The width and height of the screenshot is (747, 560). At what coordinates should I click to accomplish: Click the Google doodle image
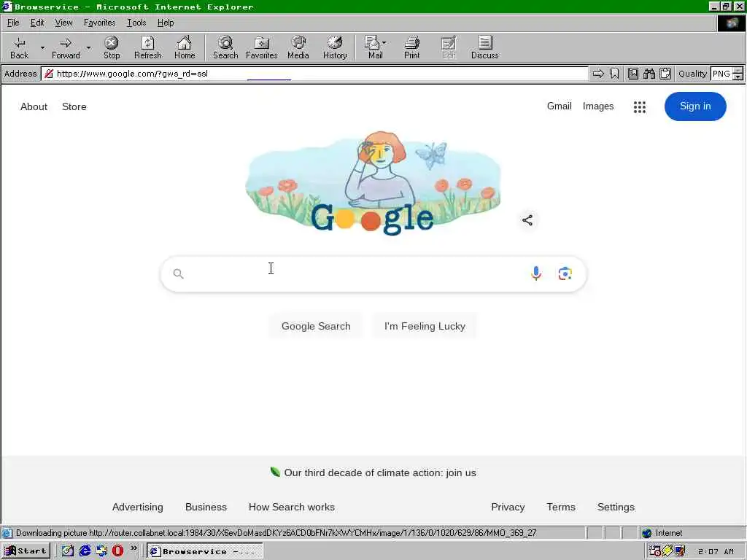point(373,183)
